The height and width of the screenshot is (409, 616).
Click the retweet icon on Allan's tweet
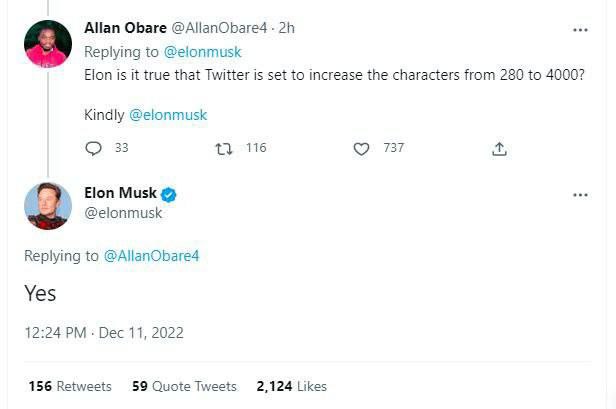[225, 148]
